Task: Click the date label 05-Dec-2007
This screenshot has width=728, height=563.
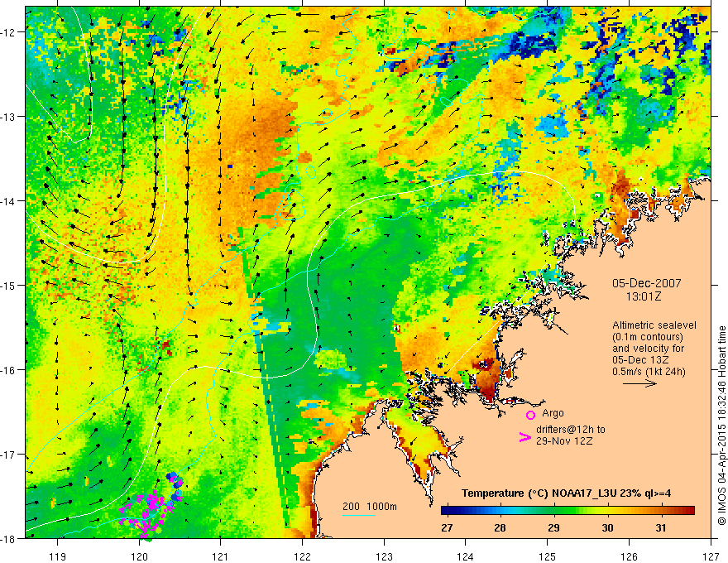Action: pyautogui.click(x=646, y=283)
